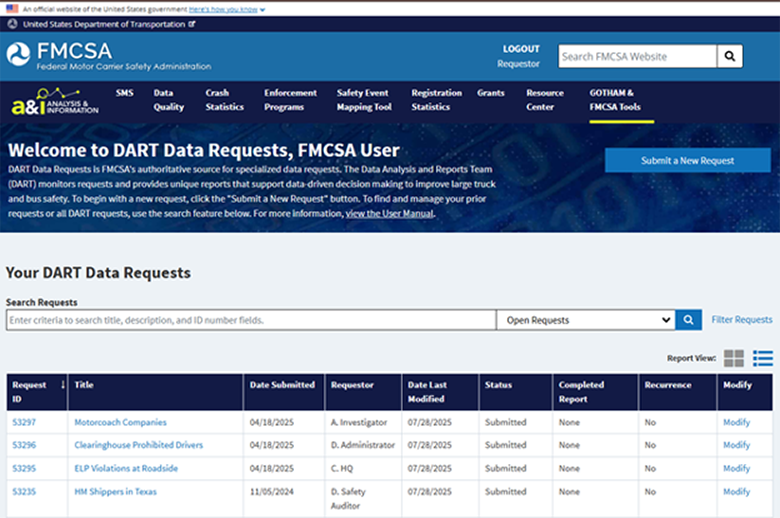Open the view the User Manual link
The height and width of the screenshot is (518, 780).
click(390, 213)
